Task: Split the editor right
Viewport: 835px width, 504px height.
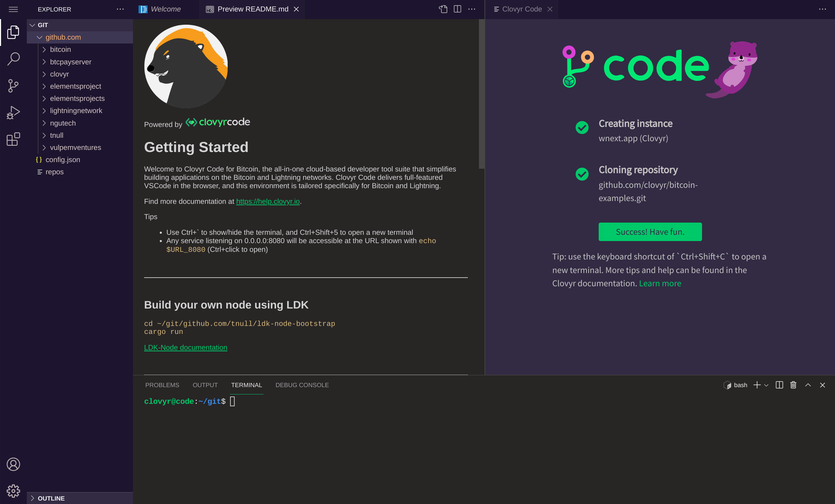Action: (x=457, y=9)
